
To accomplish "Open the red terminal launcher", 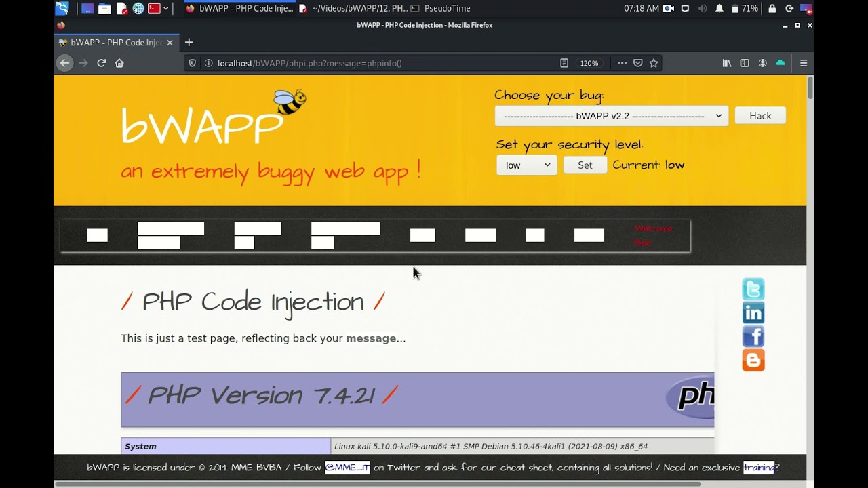I will point(154,8).
